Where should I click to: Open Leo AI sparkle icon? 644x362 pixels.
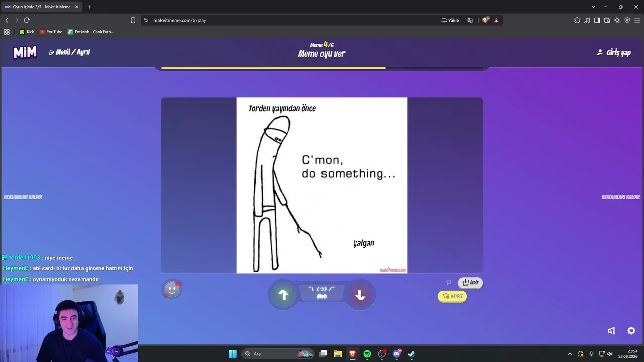(x=617, y=20)
